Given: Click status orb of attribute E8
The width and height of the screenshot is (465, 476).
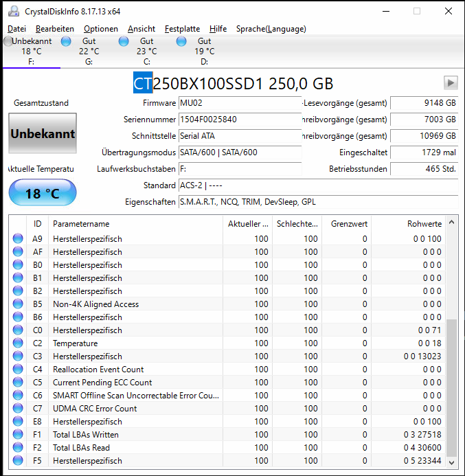Looking at the screenshot, I should (x=18, y=421).
